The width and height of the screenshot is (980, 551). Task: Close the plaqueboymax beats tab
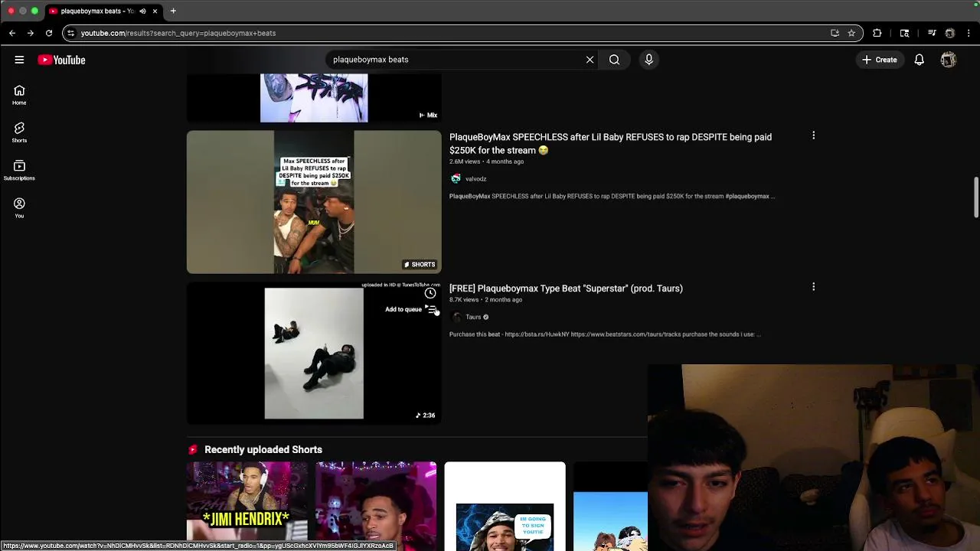coord(155,11)
